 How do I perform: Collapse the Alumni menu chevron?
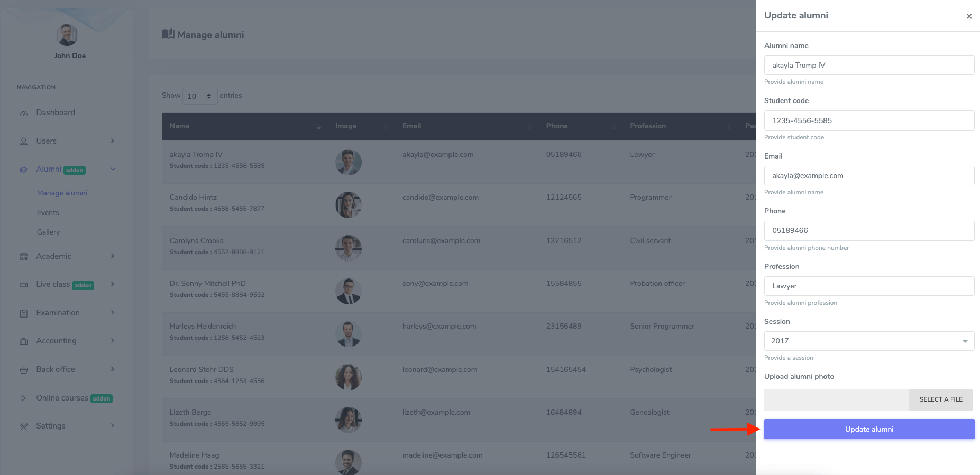pos(113,169)
